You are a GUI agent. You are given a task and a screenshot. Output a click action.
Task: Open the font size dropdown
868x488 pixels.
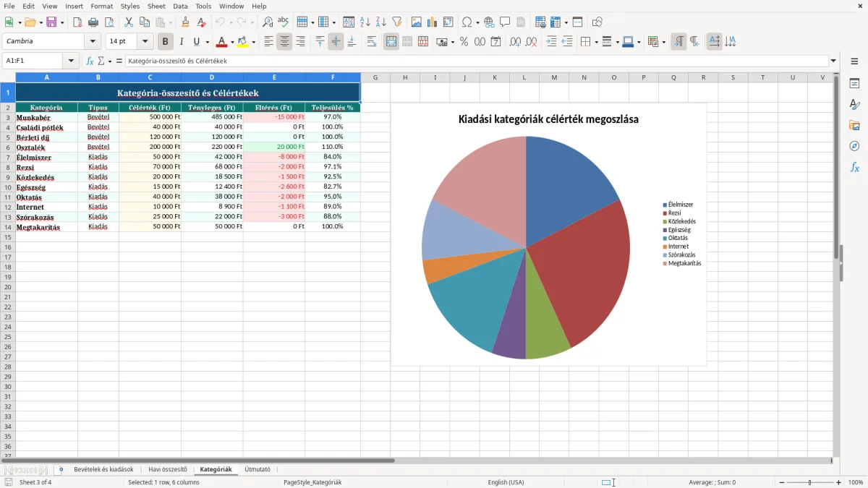click(145, 42)
